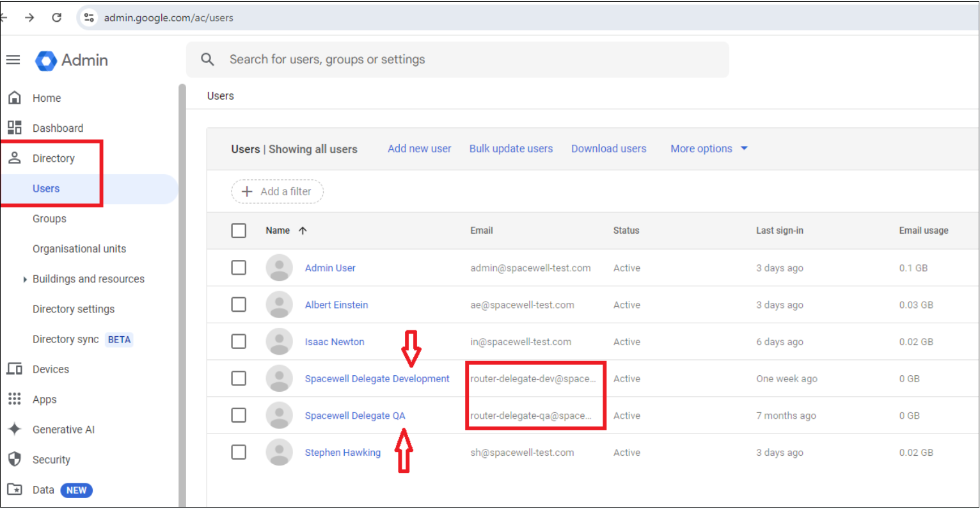Image resolution: width=980 pixels, height=509 pixels.
Task: Check the Stephen Hawking row
Action: 239,452
